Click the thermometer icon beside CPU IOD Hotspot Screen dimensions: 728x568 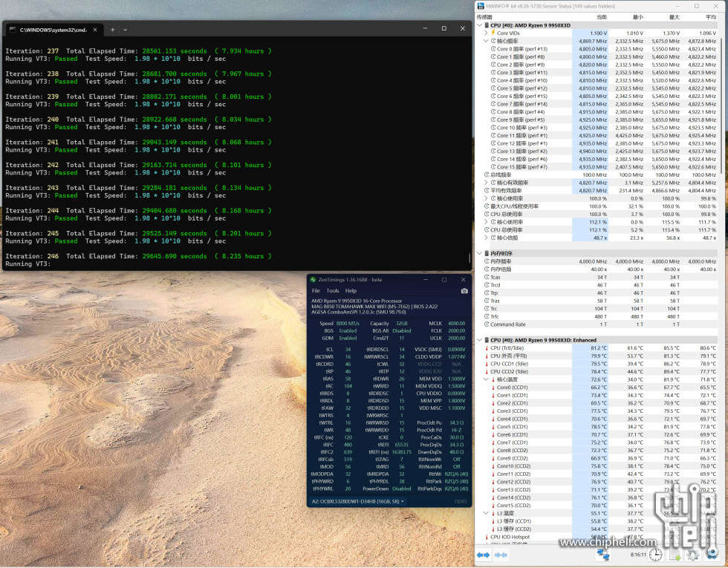pyautogui.click(x=487, y=537)
